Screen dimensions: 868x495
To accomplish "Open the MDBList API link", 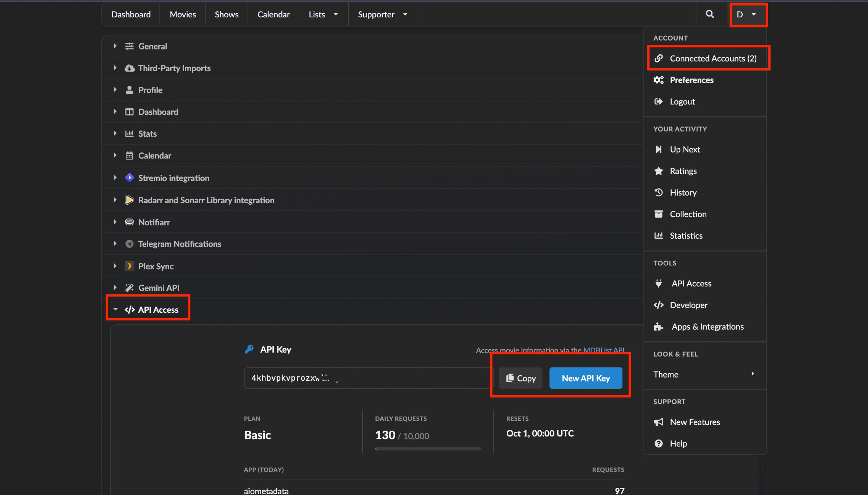I will point(604,350).
